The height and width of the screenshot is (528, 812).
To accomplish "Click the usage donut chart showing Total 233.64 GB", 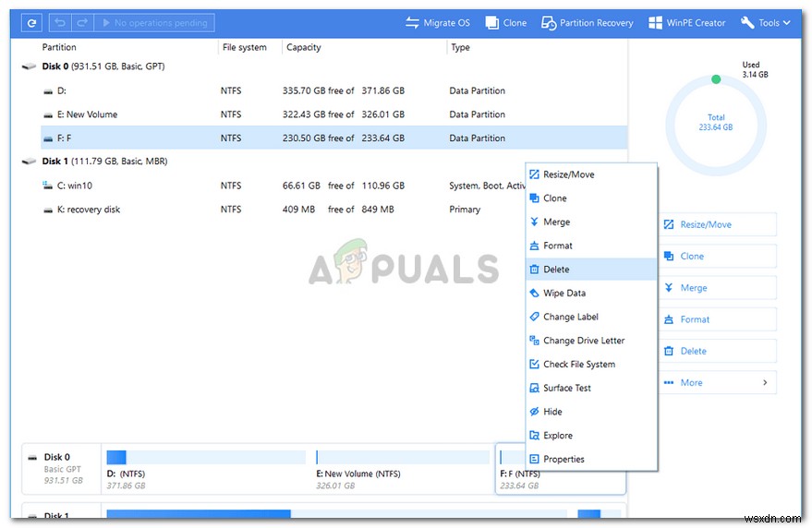I will click(x=716, y=125).
